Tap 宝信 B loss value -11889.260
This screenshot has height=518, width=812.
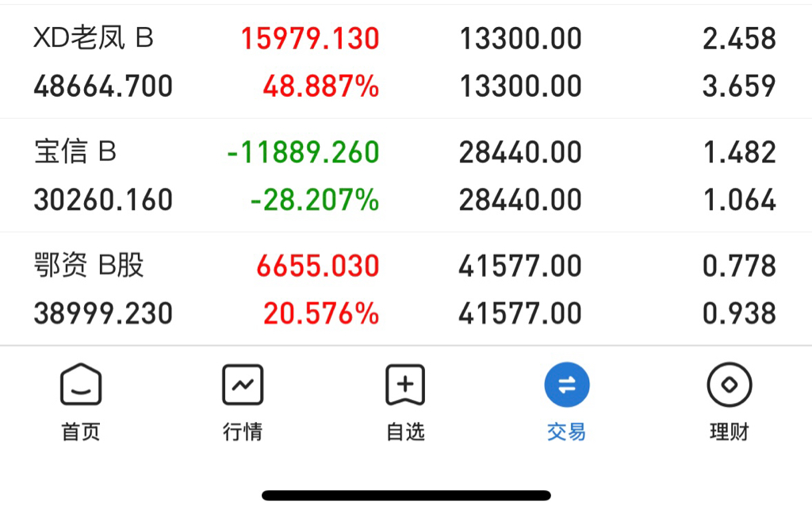tap(303, 152)
